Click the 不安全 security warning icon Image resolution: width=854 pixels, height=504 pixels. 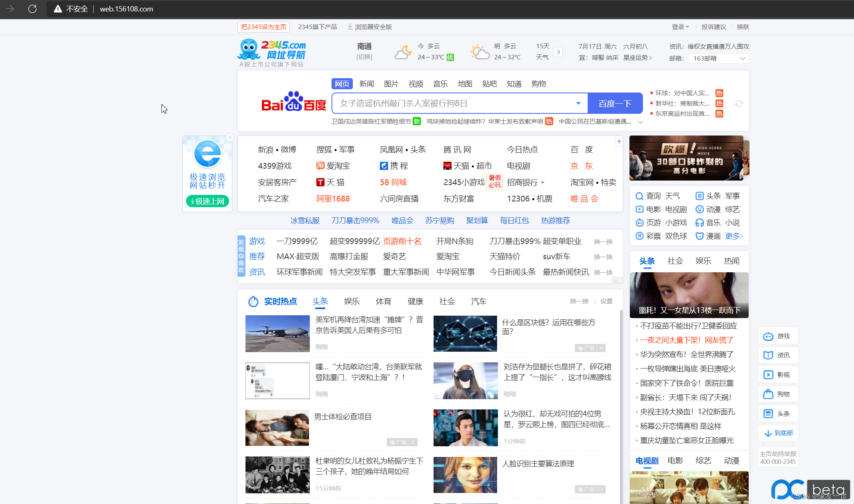[58, 9]
